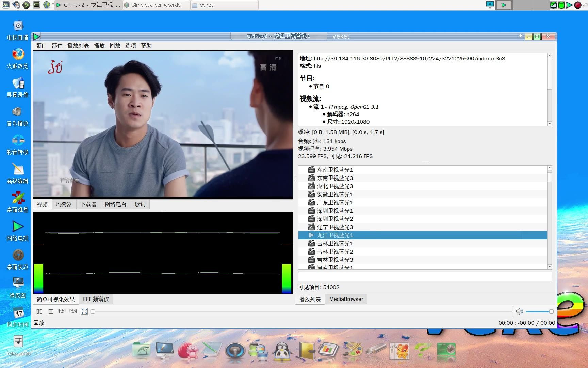Select the playing 龙江卫视蓝光1 entry

pyautogui.click(x=423, y=235)
